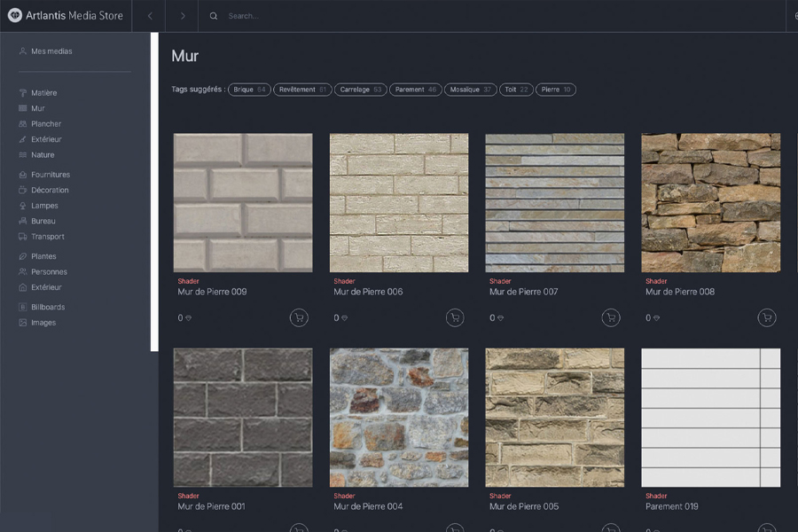Go back with the left arrow
This screenshot has width=798, height=532.
click(x=150, y=16)
